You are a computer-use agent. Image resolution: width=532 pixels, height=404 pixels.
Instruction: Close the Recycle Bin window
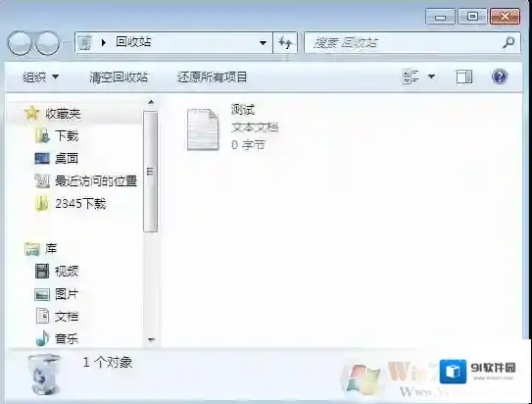[505, 17]
